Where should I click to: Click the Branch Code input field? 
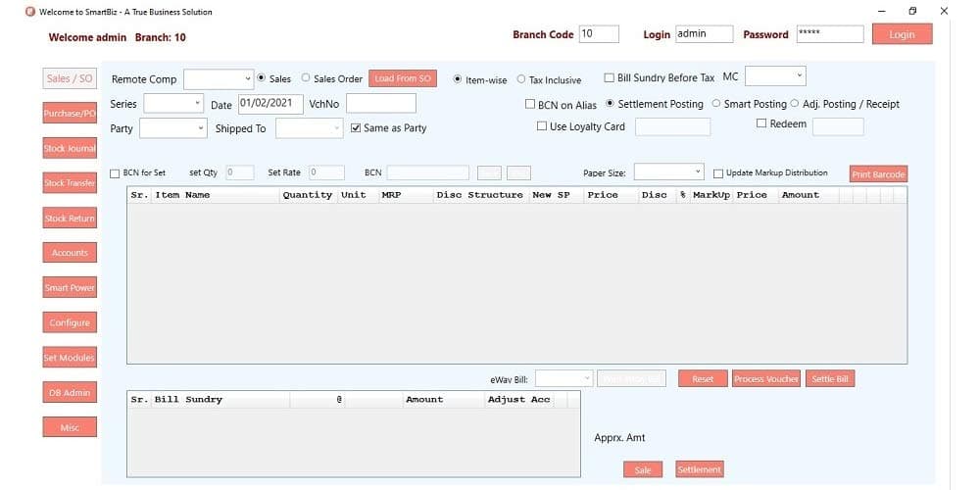click(x=599, y=33)
